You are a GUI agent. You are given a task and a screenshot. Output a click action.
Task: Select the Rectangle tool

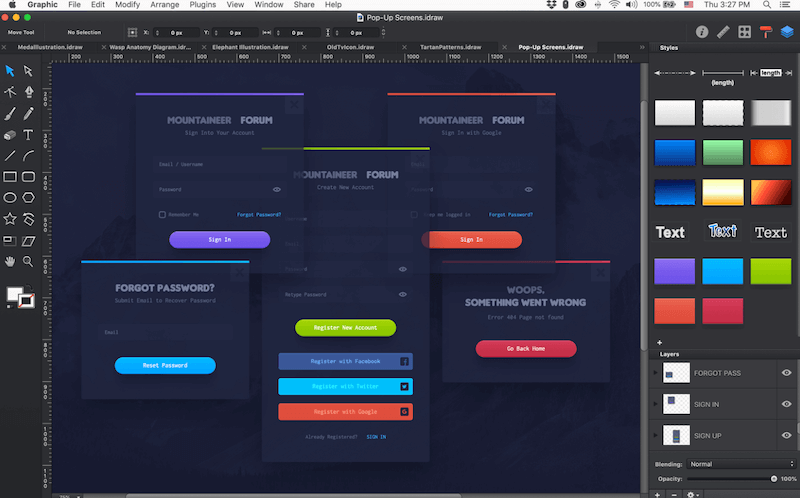coord(10,177)
